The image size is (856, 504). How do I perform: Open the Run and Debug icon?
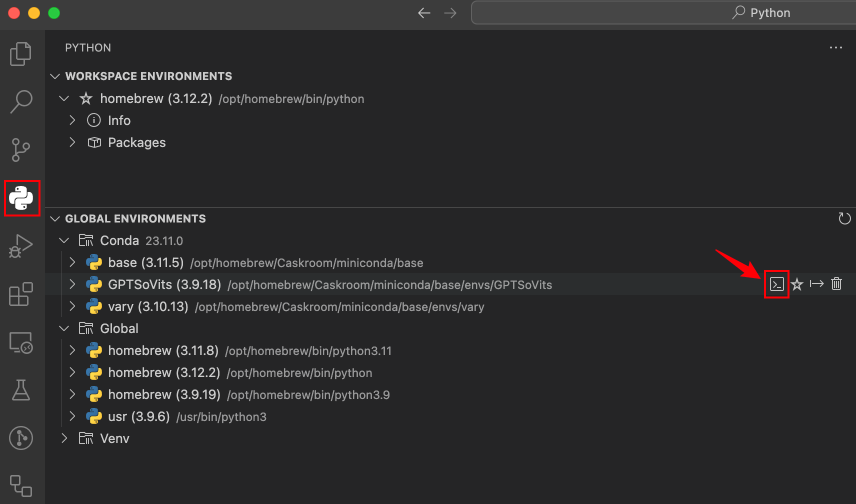(20, 245)
